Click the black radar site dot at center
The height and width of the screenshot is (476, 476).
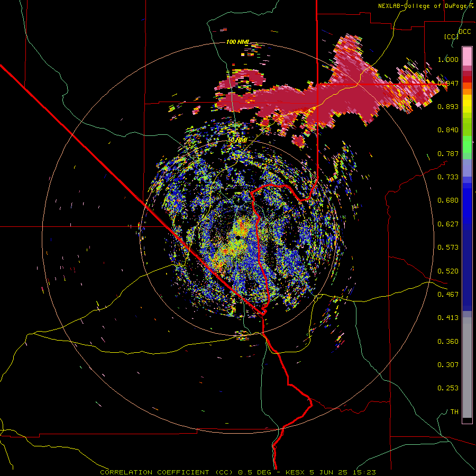(x=239, y=237)
